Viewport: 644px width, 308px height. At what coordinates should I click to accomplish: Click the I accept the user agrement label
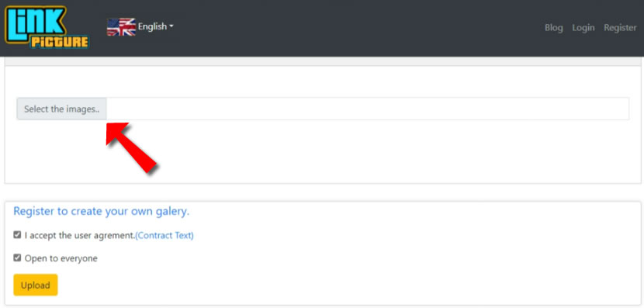click(80, 236)
